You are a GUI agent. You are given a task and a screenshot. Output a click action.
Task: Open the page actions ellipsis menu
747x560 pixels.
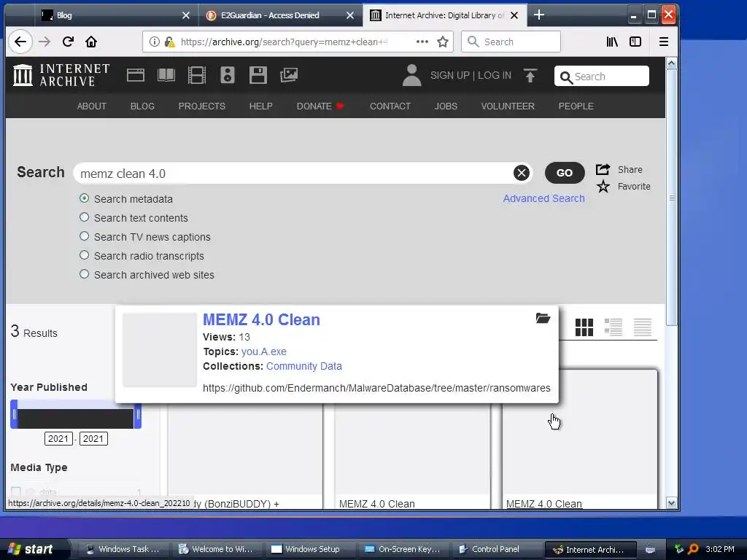[x=422, y=42]
